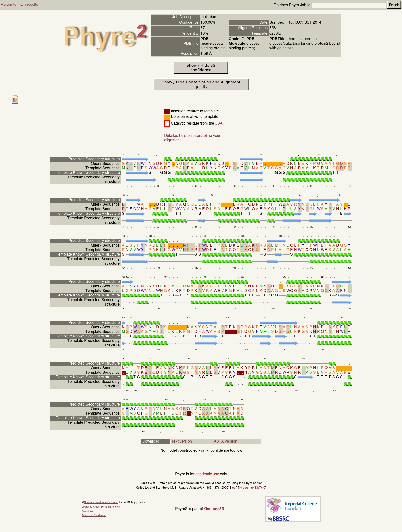Go back via Return to main results
Screen dimensions: 402x532
tap(19, 4)
